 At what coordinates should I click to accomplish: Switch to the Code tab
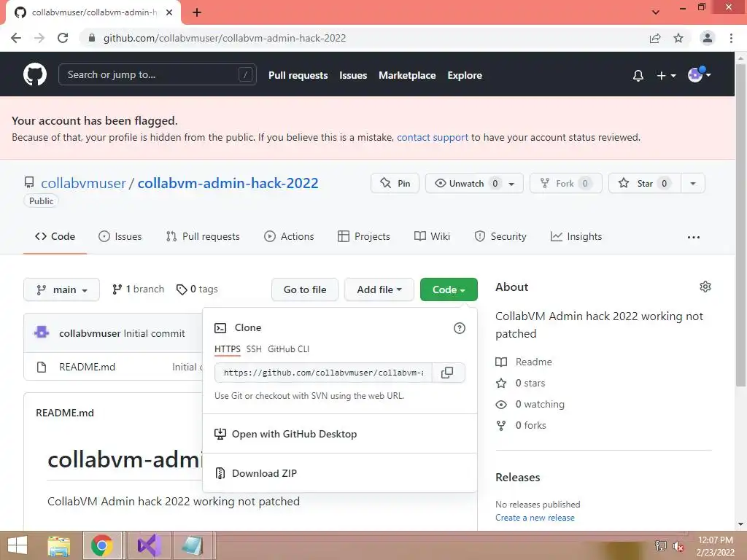pos(55,237)
